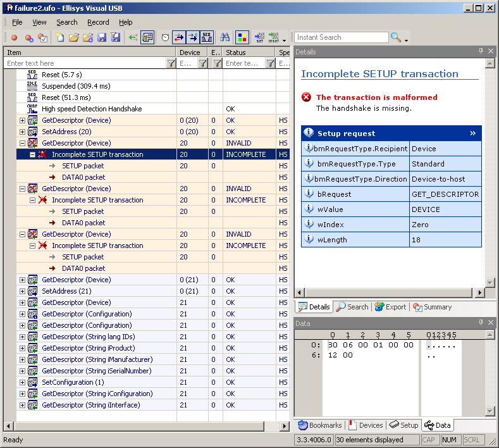Create a new file from toolbar
The width and height of the screenshot is (499, 448).
pyautogui.click(x=59, y=37)
